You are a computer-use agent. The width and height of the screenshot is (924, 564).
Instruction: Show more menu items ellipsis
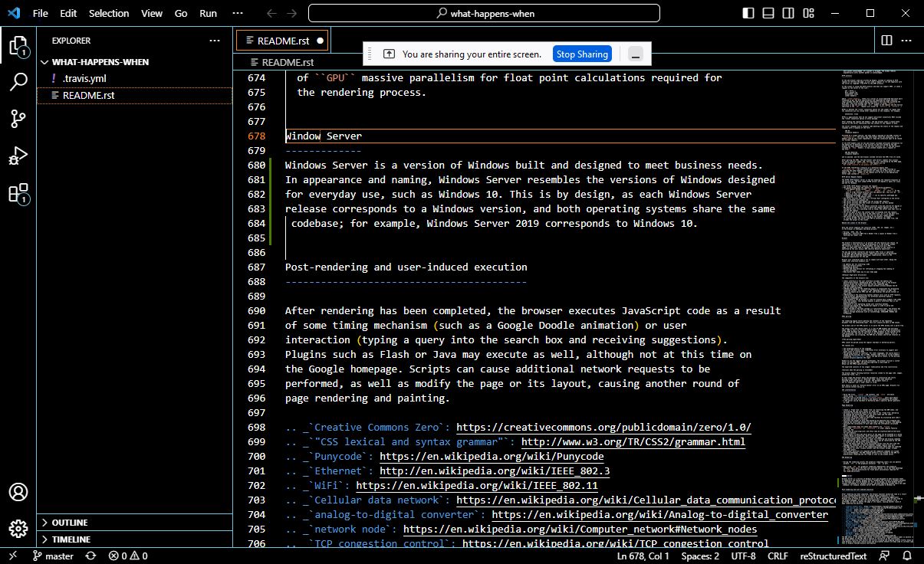pyautogui.click(x=238, y=13)
